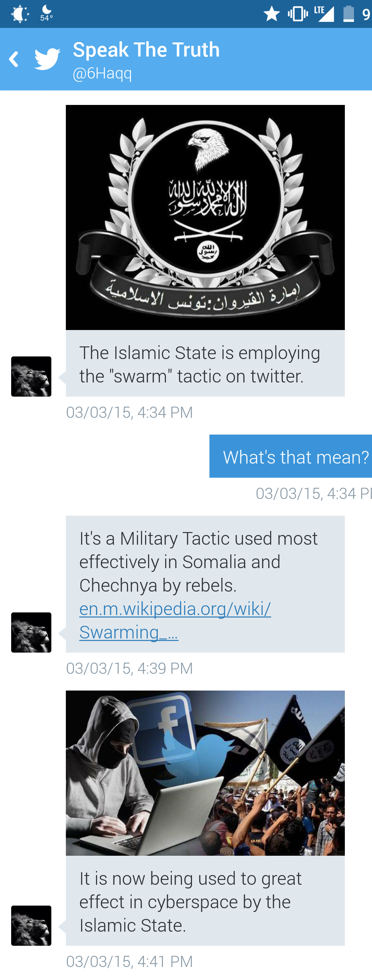
Task: Tap the LTE signal indicator
Action: tap(324, 14)
